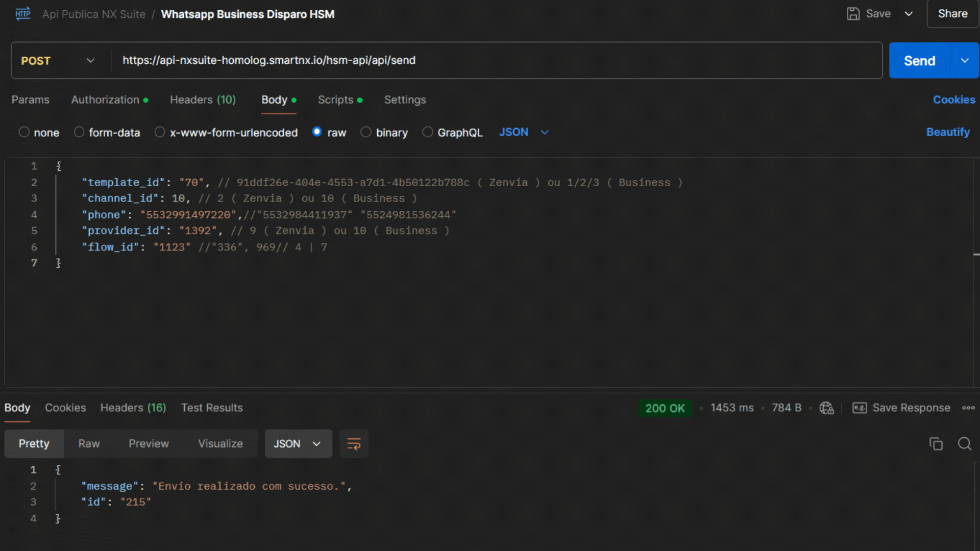Screen dimensions: 980x551
Task: Switch to the Settings tab
Action: [x=405, y=100]
